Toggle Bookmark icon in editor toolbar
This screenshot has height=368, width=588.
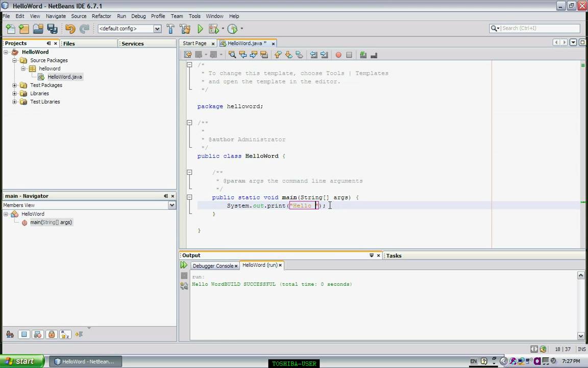(299, 55)
